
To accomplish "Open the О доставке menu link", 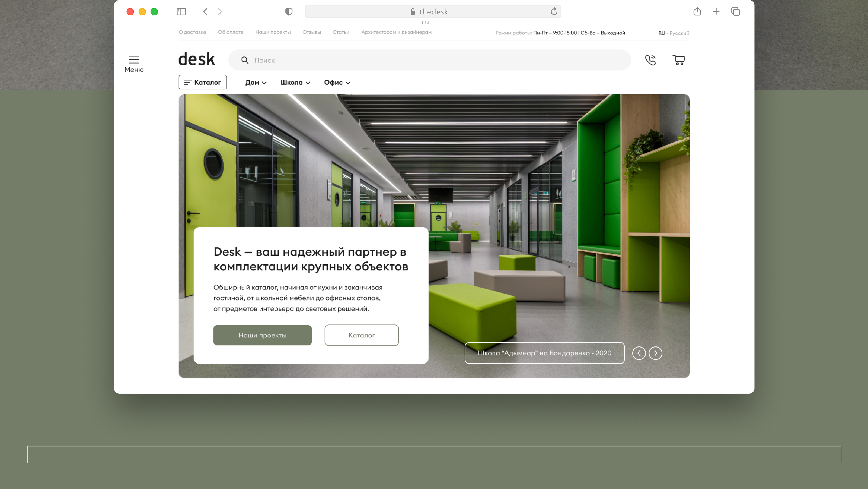I will pyautogui.click(x=192, y=32).
